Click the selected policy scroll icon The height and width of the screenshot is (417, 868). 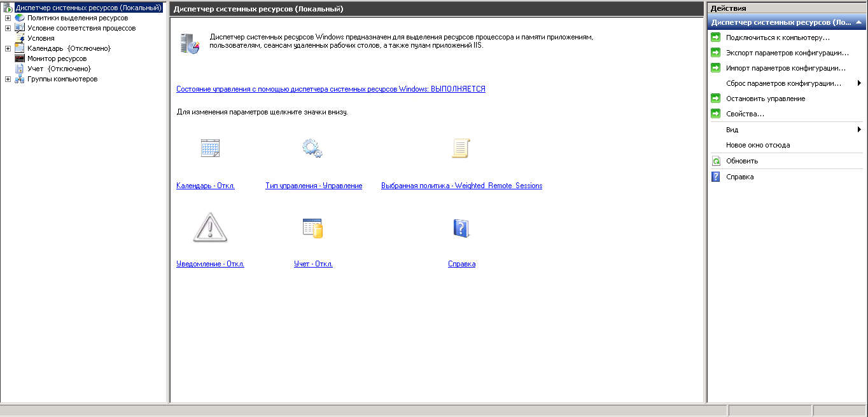[x=460, y=148]
